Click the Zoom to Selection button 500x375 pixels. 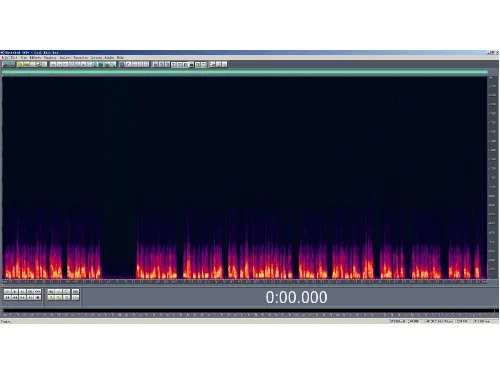(76, 292)
